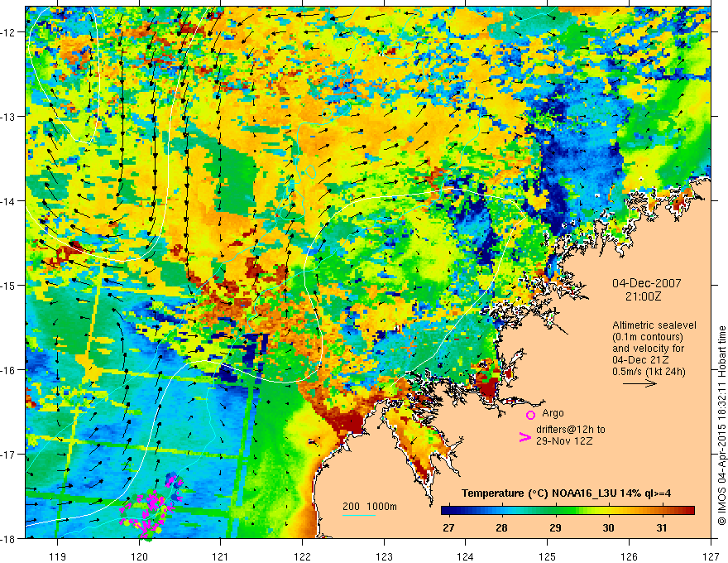Click the longitude axis label 127
Viewport: 728px width, 563px height.
point(711,556)
